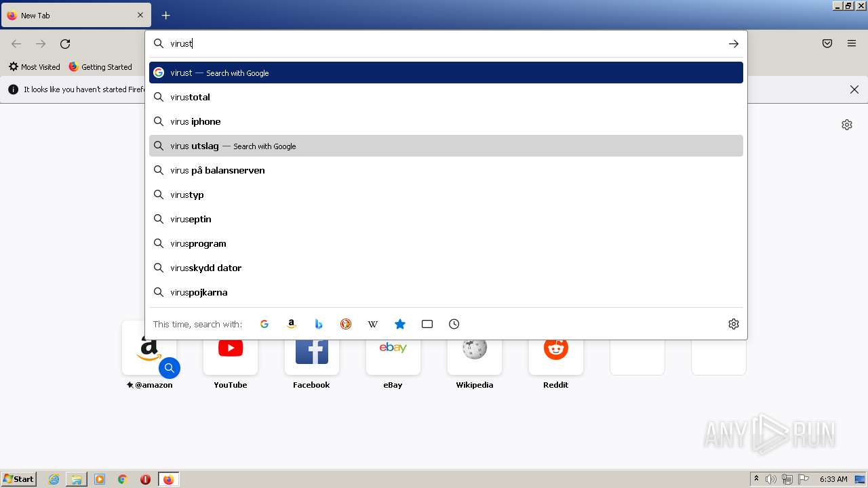
Task: Open Save to Pocket button
Action: [827, 43]
